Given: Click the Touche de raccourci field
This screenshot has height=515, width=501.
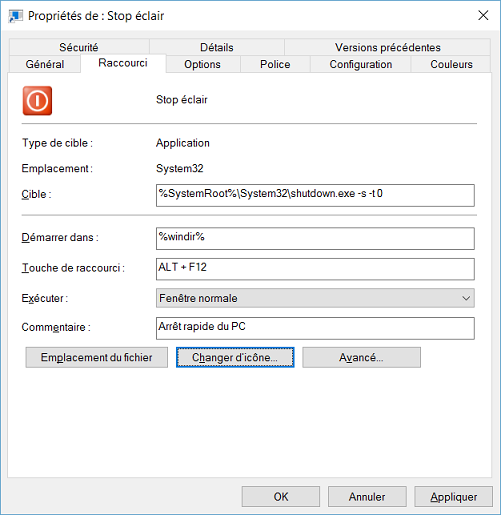Looking at the screenshot, I should (x=315, y=269).
